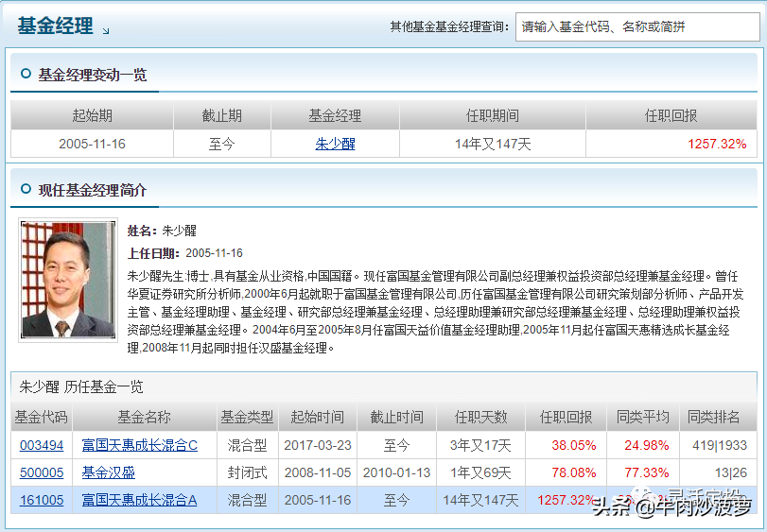Click the red 1257.32% return in change table
This screenshot has height=532, width=767.
[717, 145]
